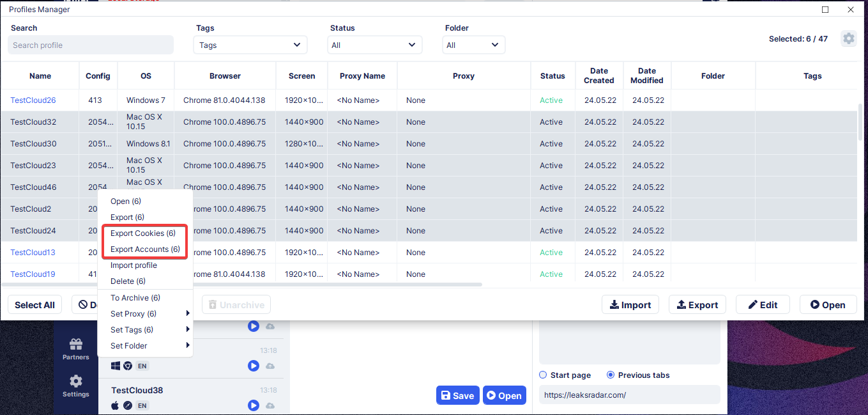Click the vertical scrollbar of the profile table

[860, 121]
